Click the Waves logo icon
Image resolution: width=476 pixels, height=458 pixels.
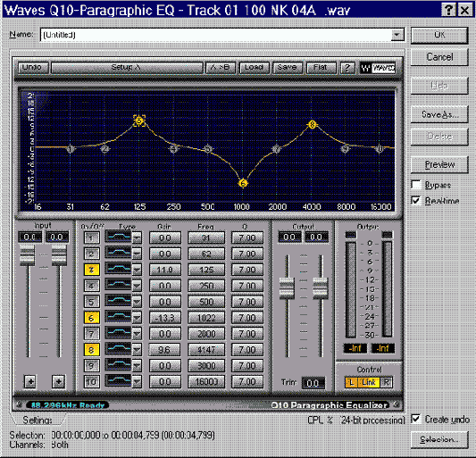tap(378, 68)
